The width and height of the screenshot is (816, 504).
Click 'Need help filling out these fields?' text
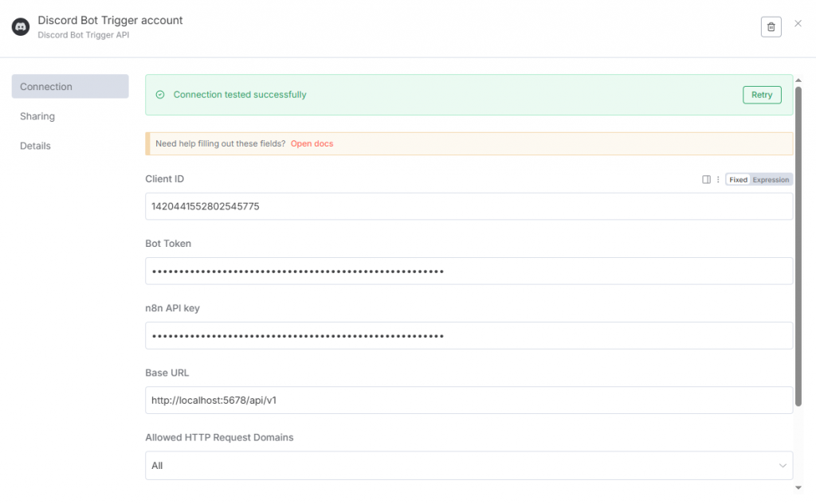[x=220, y=143]
